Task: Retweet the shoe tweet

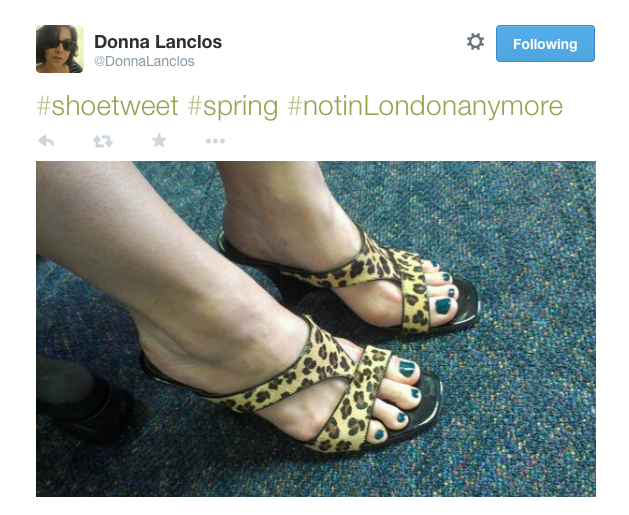Action: coord(103,141)
